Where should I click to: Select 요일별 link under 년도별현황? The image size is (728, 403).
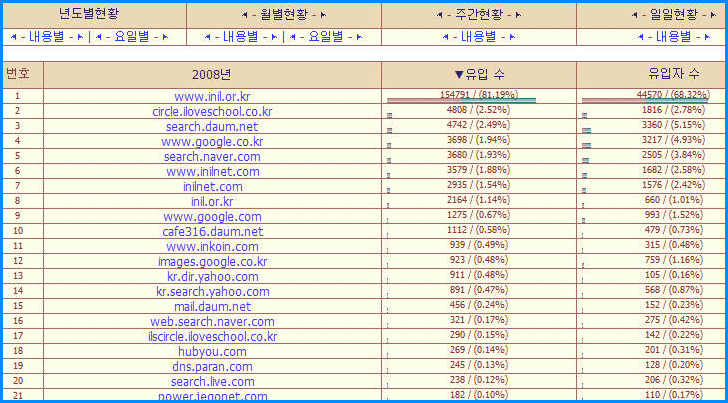click(132, 37)
